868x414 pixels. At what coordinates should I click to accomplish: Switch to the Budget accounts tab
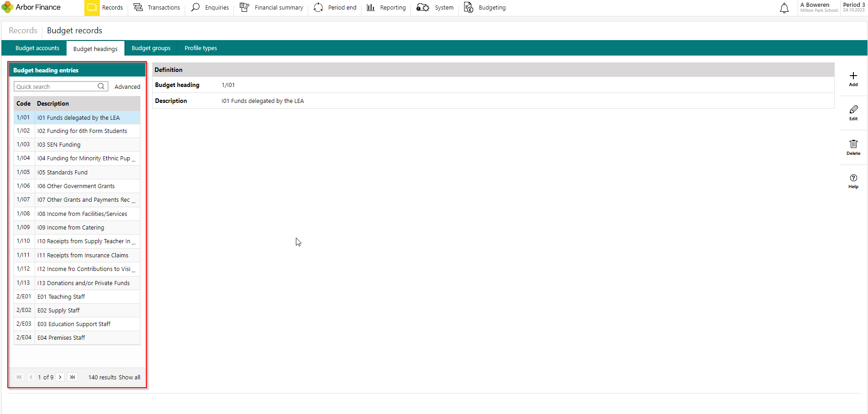tap(37, 48)
